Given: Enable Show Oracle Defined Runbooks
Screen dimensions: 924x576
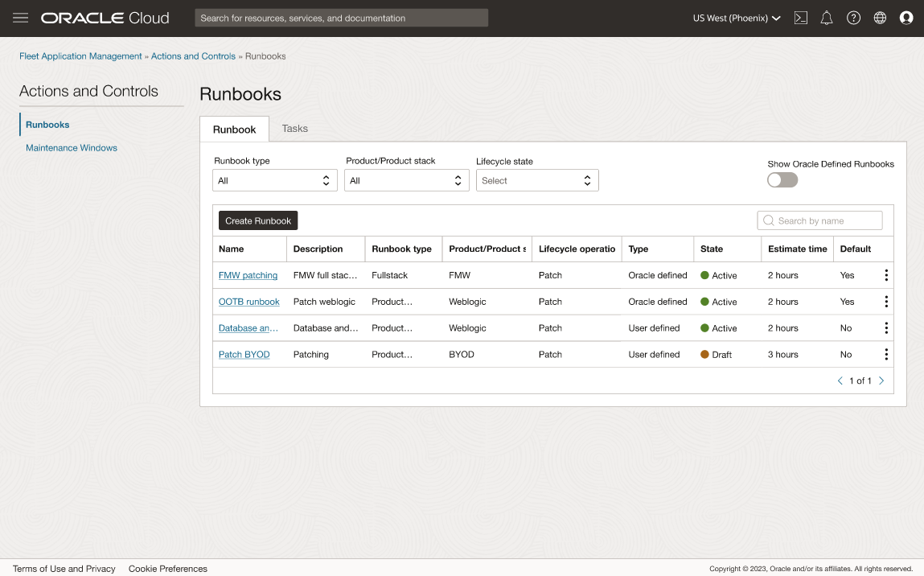Looking at the screenshot, I should 782,180.
